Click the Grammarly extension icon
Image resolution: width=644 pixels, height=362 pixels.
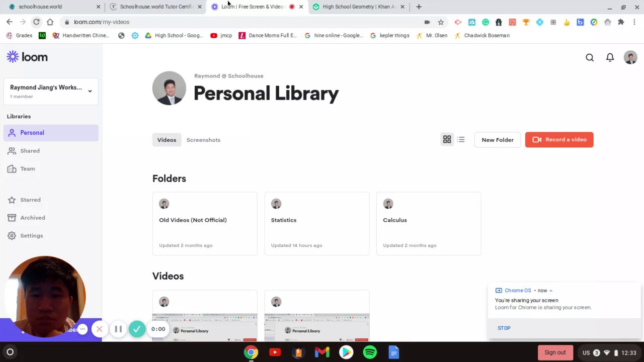(x=486, y=22)
